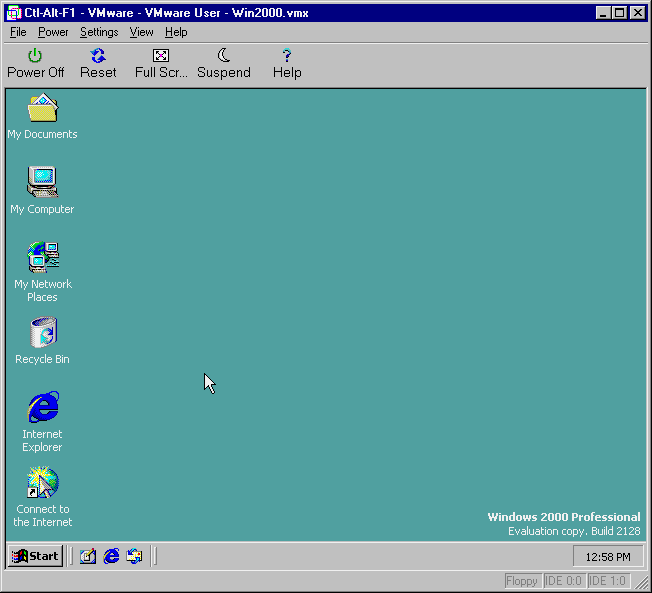Select the My Network Places icon
Image resolution: width=652 pixels, height=593 pixels.
(43, 258)
